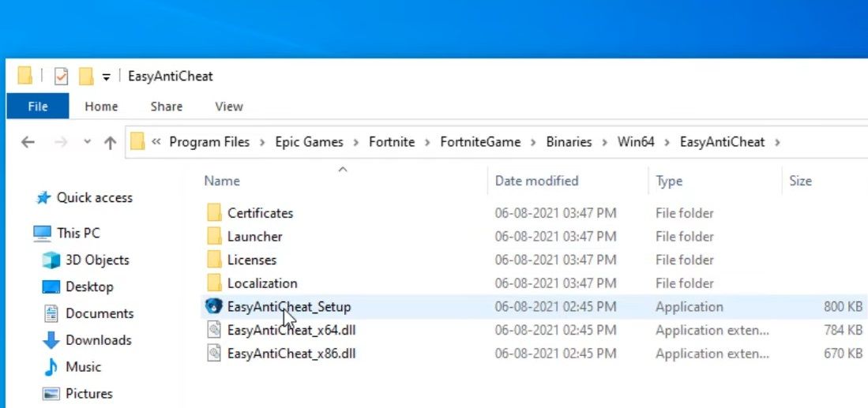Viewport: 868px width, 408px height.
Task: Click the Music note icon
Action: (51, 366)
